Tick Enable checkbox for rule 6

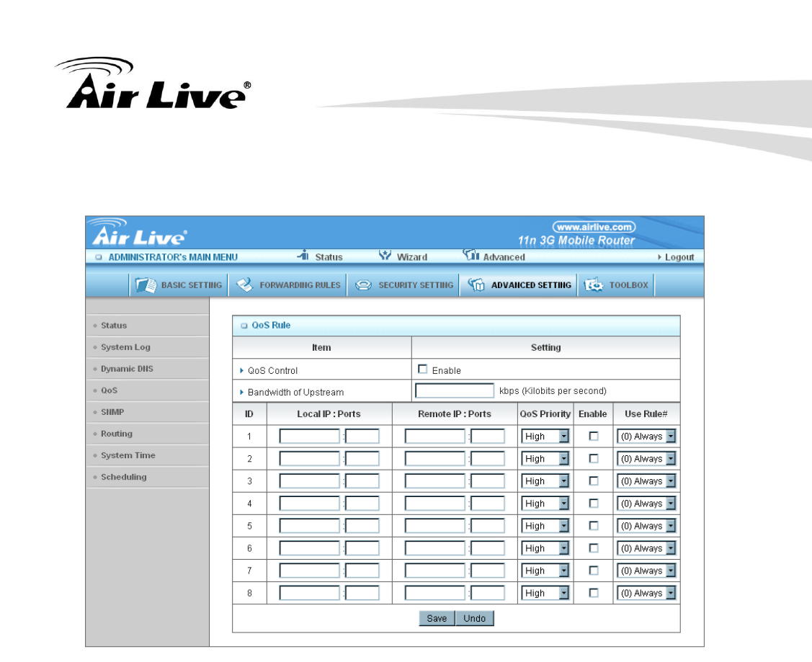(594, 548)
